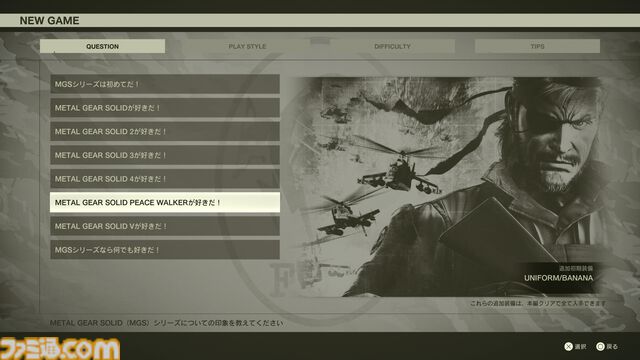Click the 戻る label in footer
Viewport: 640px width, 360px height.
612,347
